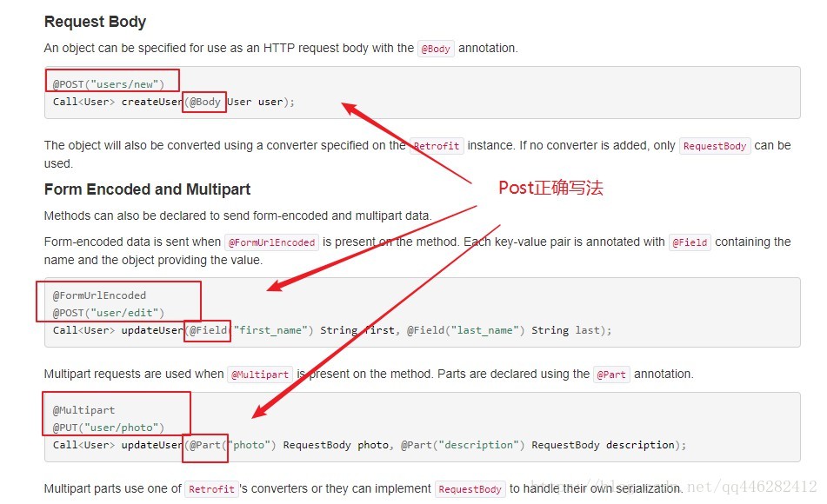Click the @Multipart inline tag before 'is present'
827x504 pixels.
[x=260, y=374]
